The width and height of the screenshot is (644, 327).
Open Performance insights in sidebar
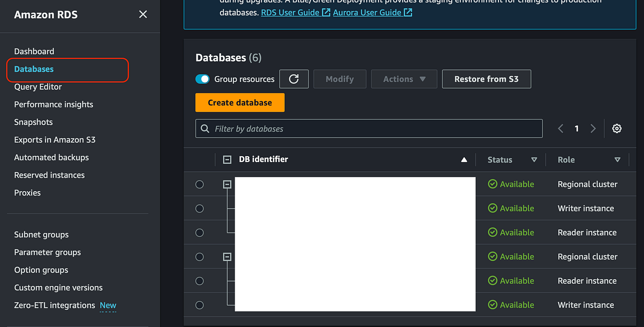[53, 104]
